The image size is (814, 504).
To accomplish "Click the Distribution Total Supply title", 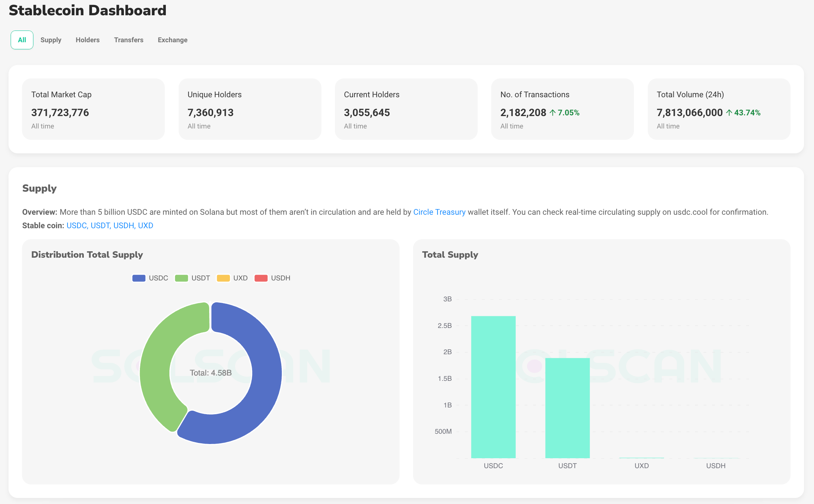I will [x=87, y=254].
